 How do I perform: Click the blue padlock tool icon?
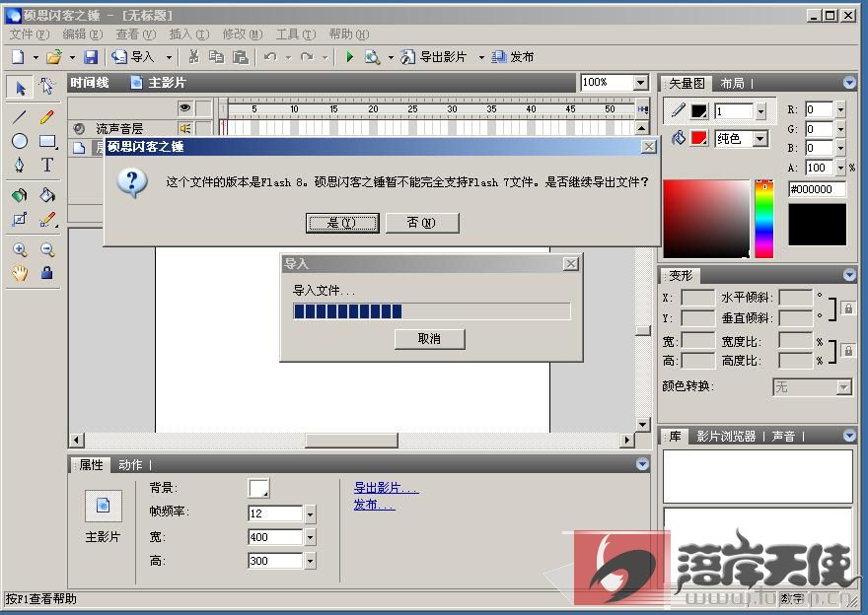point(47,273)
